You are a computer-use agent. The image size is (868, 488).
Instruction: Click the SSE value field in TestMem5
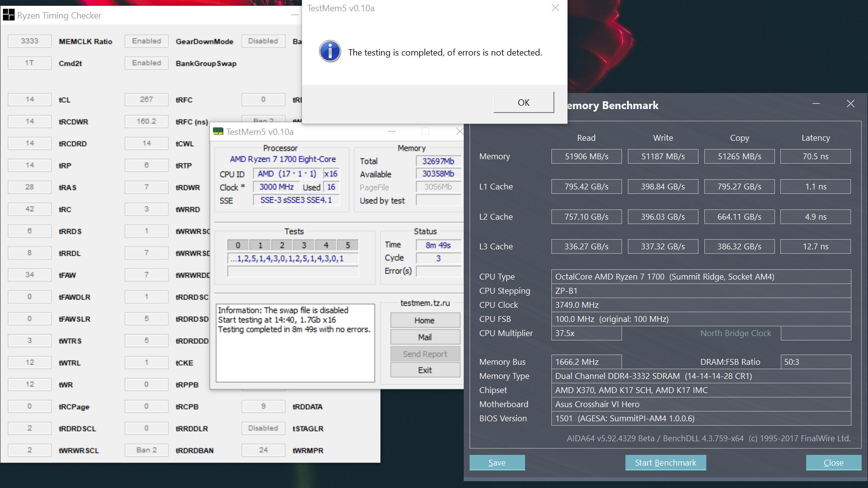[x=296, y=200]
